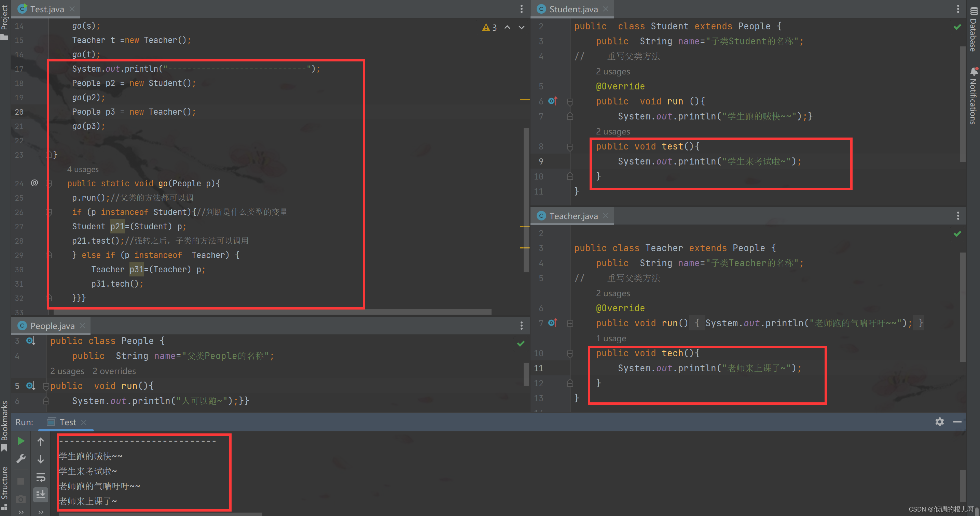
Task: Click the subclasses gutter icon on People.java line 3
Action: pos(31,341)
